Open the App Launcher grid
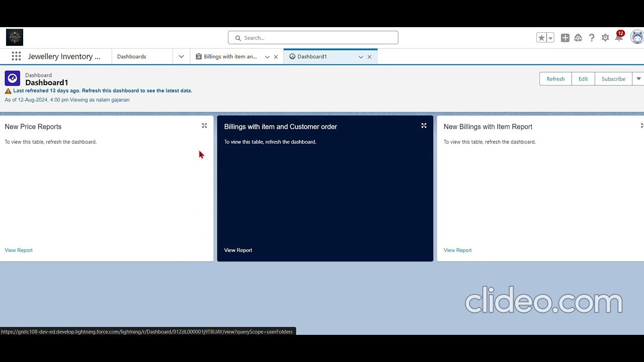The image size is (644, 362). click(x=16, y=56)
